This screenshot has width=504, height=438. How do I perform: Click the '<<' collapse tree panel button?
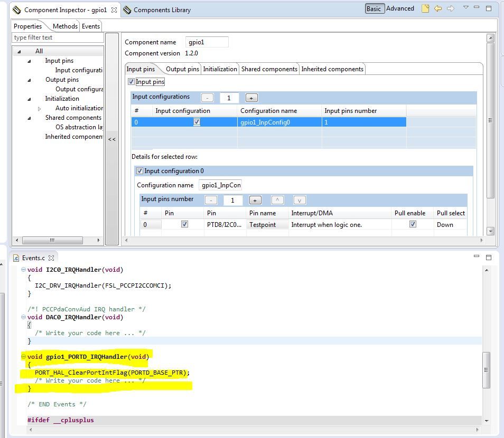112,139
